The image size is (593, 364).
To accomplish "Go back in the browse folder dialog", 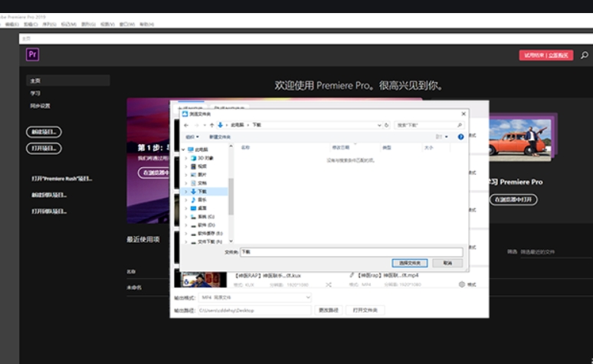I will tap(186, 125).
